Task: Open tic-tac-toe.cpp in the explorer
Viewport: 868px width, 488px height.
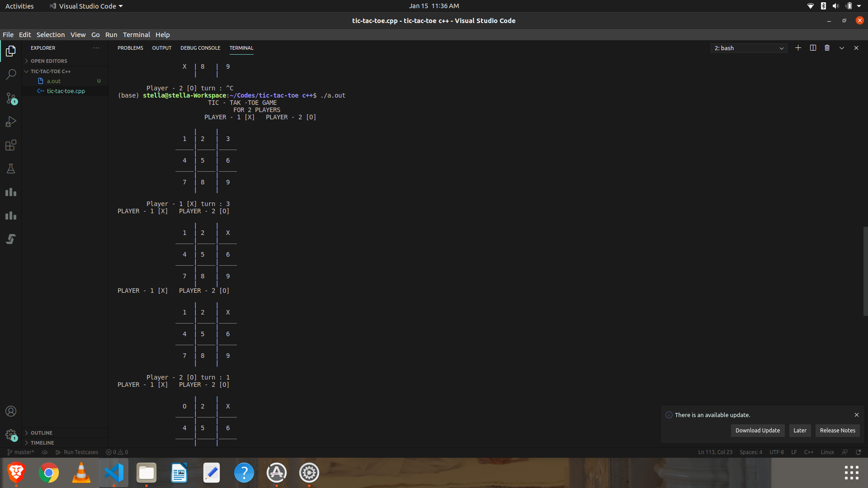Action: (66, 91)
